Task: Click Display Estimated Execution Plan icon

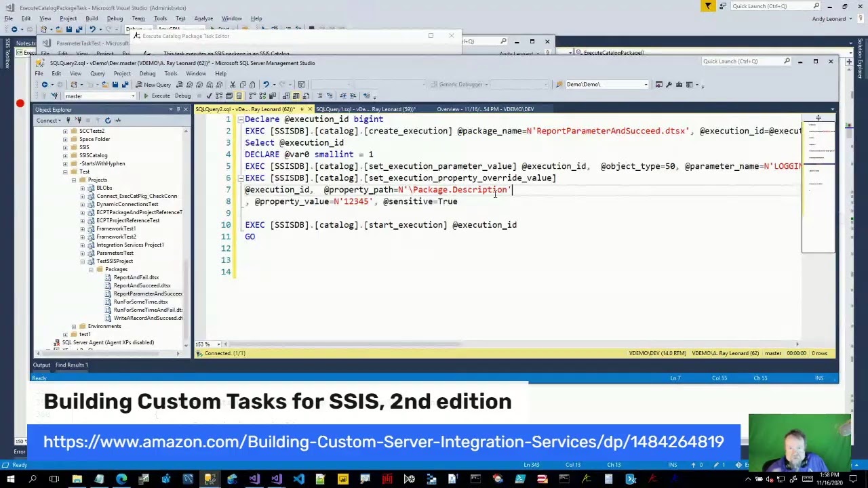Action: tap(219, 96)
